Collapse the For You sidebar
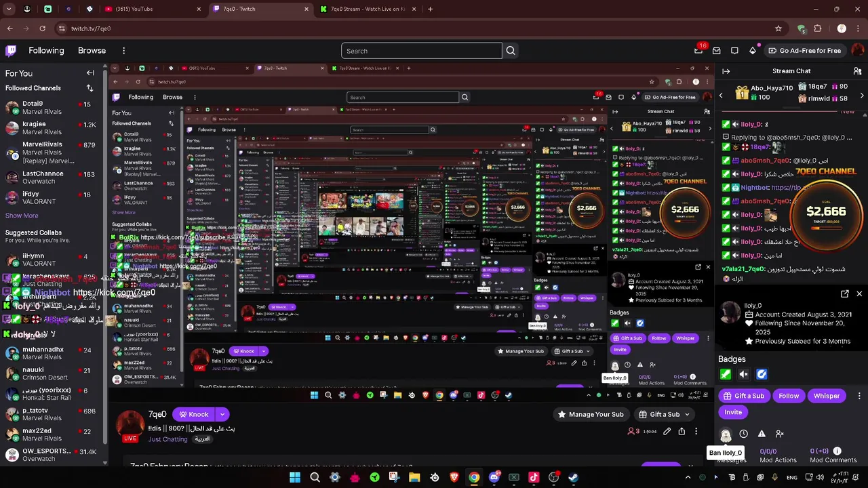Screen dimensions: 868x488 coord(90,73)
